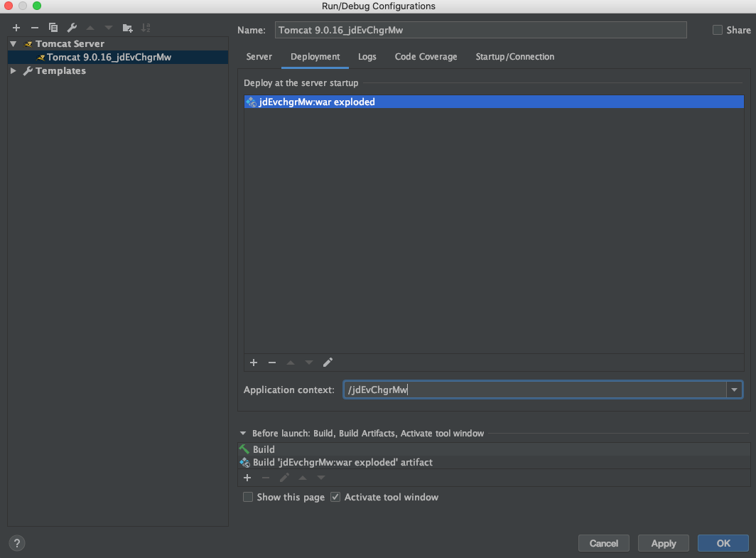Edit the selected deployment artifact
The width and height of the screenshot is (756, 558).
point(328,363)
